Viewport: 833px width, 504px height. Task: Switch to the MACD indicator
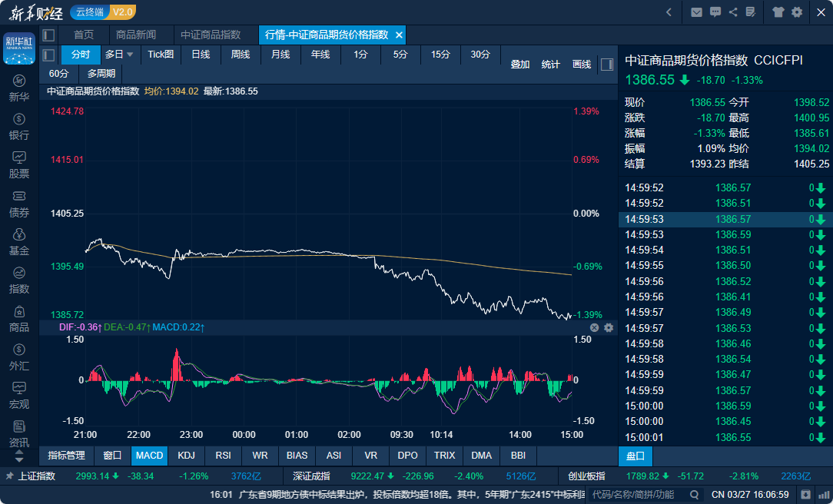click(149, 456)
